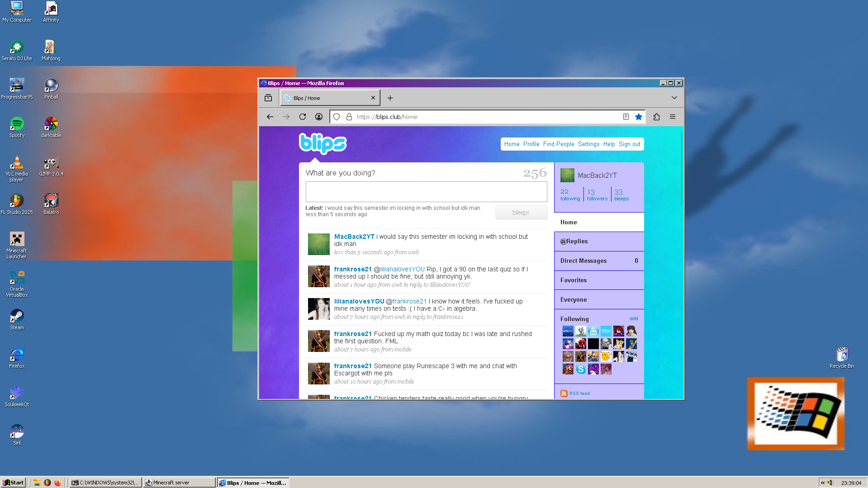Expand the list all tabs chevron
The height and width of the screenshot is (488, 868).
pyautogui.click(x=674, y=98)
